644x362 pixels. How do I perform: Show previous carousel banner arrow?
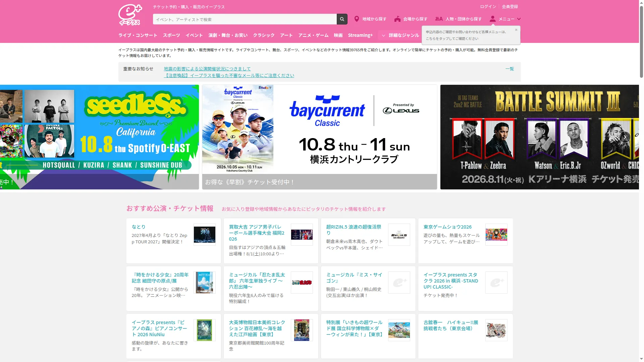click(14, 137)
